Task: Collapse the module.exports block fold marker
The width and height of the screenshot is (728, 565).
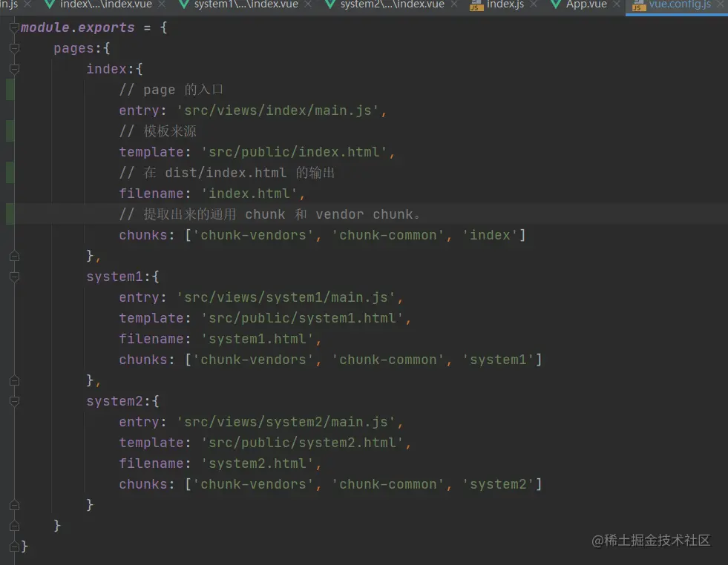Action: tap(14, 27)
